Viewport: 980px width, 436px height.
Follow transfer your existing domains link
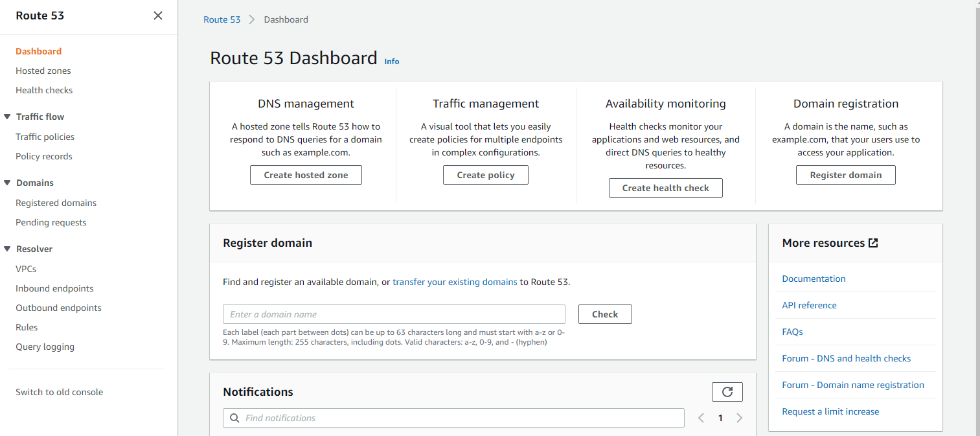(x=455, y=282)
